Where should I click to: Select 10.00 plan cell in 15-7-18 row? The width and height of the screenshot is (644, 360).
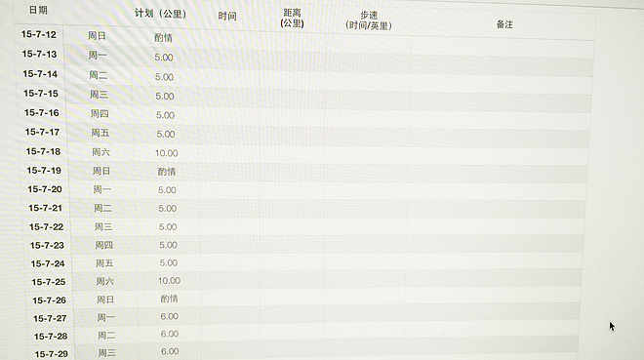coord(166,153)
